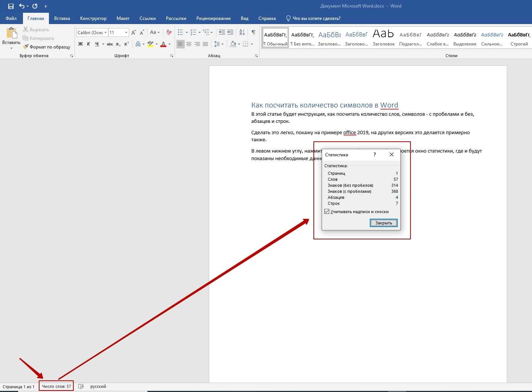Sort text with the A-Я sort icon
This screenshot has width=532, height=392.
click(x=242, y=33)
